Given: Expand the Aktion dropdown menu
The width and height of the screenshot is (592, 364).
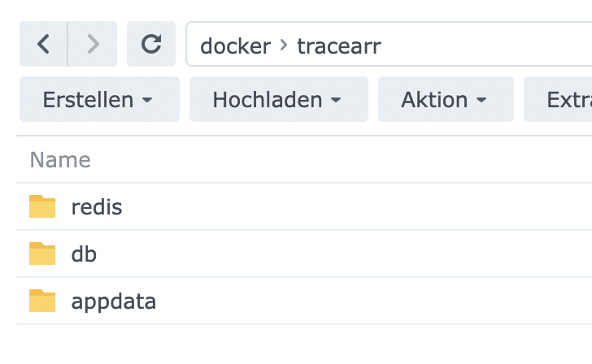Looking at the screenshot, I should [x=445, y=100].
